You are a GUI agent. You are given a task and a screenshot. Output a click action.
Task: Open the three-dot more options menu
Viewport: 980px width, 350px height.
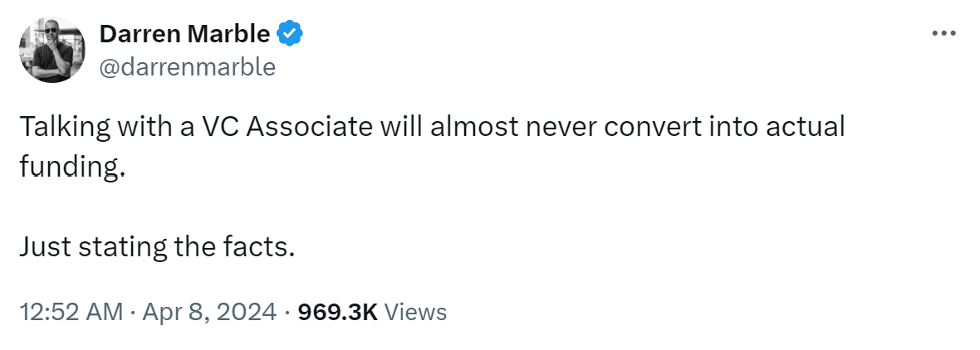pos(943,33)
